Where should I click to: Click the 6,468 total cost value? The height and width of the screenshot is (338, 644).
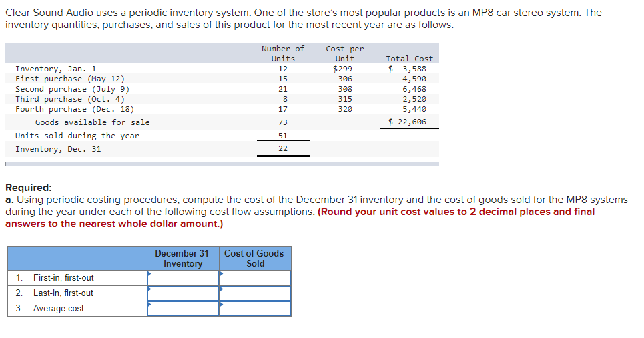pos(414,89)
